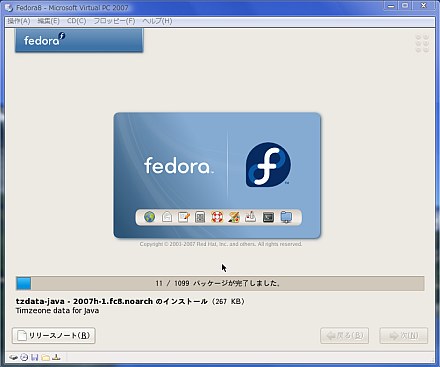This screenshot has height=367, width=440.
Task: Click the Red Hat copyright notice text
Action: (x=221, y=244)
